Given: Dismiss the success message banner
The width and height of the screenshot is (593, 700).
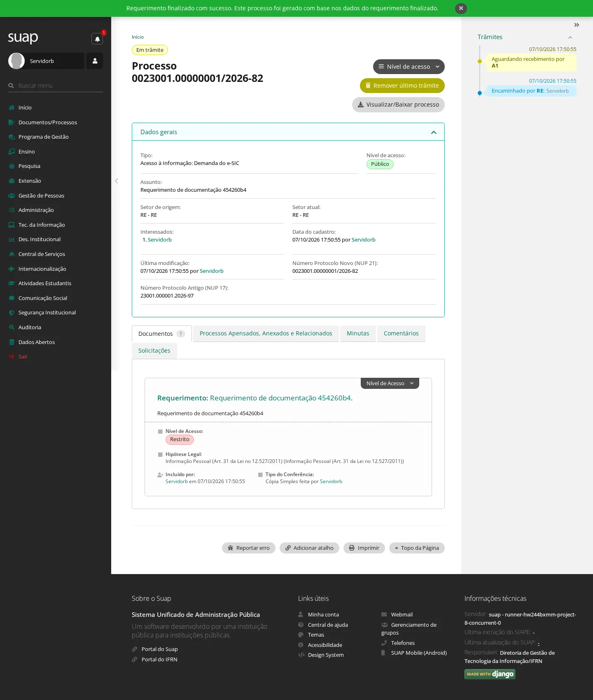Looking at the screenshot, I should tap(461, 8).
